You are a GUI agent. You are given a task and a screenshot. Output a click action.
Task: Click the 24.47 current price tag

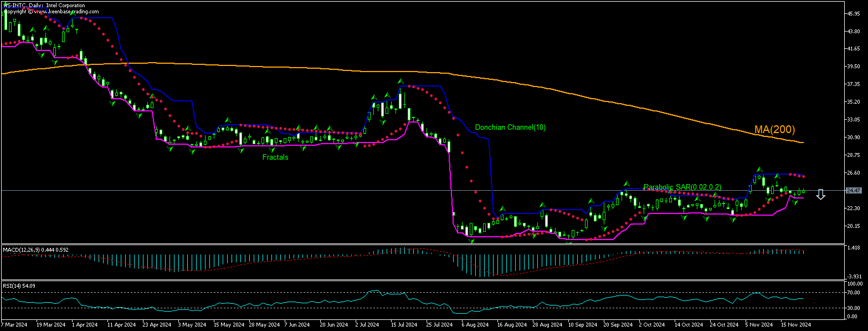point(854,191)
